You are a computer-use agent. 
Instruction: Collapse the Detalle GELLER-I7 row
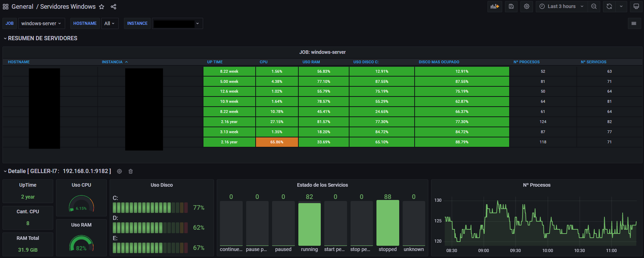[x=57, y=171]
